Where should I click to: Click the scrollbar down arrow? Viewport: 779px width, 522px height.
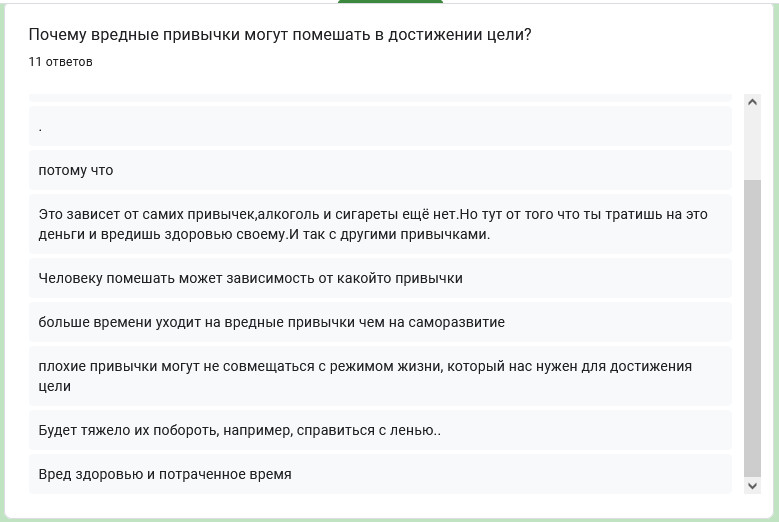(x=752, y=486)
